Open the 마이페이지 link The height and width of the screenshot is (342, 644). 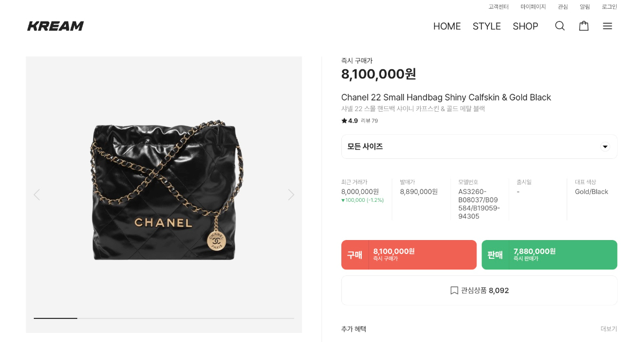coord(533,6)
